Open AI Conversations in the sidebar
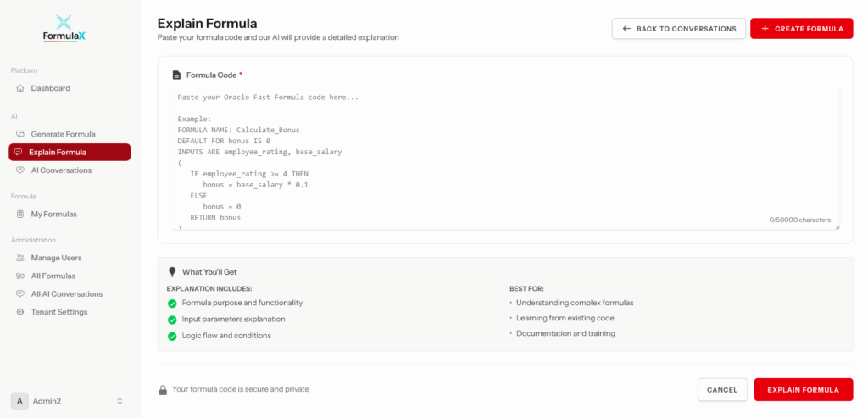Viewport: 868px width, 418px height. pos(61,170)
